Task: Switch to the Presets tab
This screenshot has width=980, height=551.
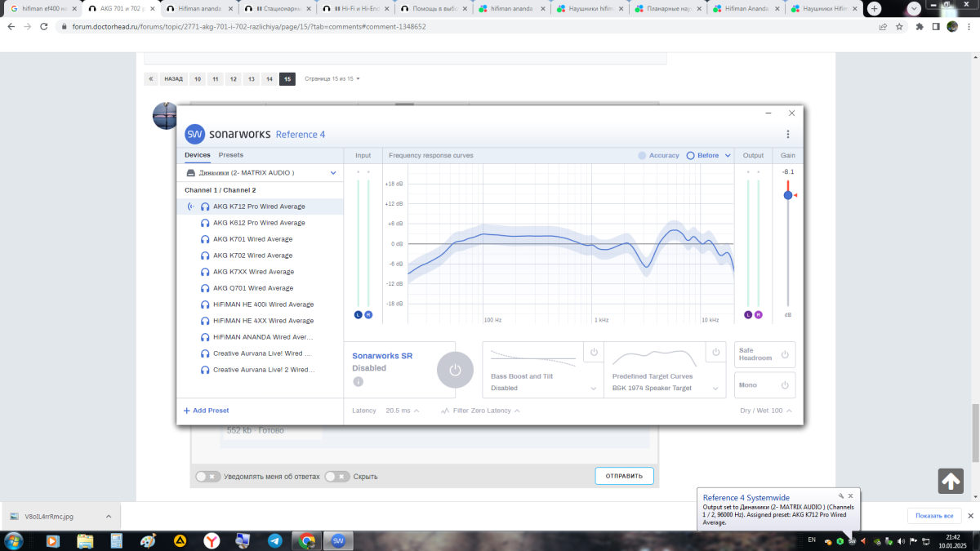Action: pos(231,155)
